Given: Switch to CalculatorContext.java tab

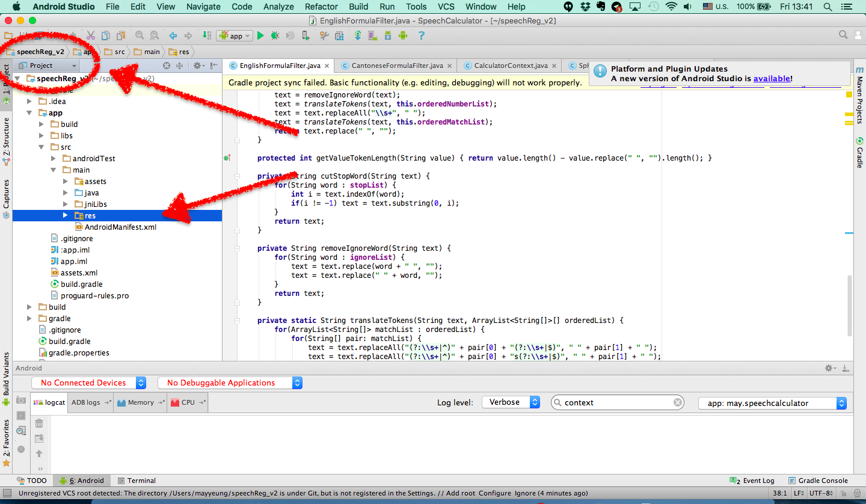Looking at the screenshot, I should pyautogui.click(x=510, y=66).
